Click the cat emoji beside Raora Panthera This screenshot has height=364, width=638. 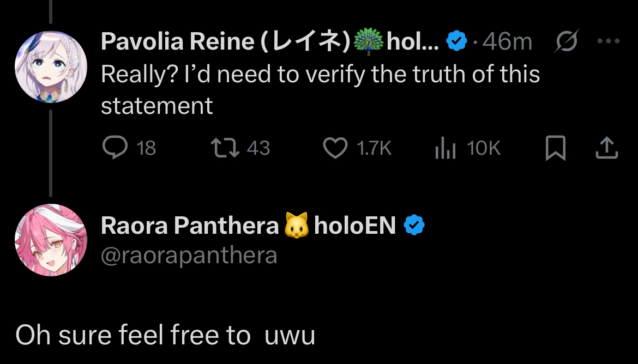coord(297,225)
